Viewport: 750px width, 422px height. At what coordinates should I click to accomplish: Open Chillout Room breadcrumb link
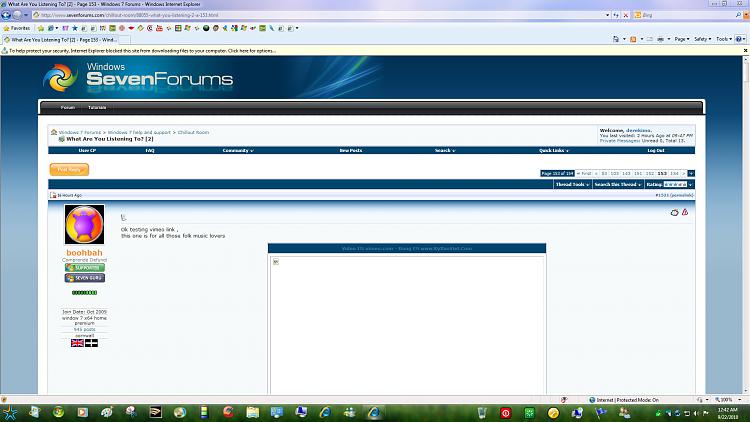193,133
